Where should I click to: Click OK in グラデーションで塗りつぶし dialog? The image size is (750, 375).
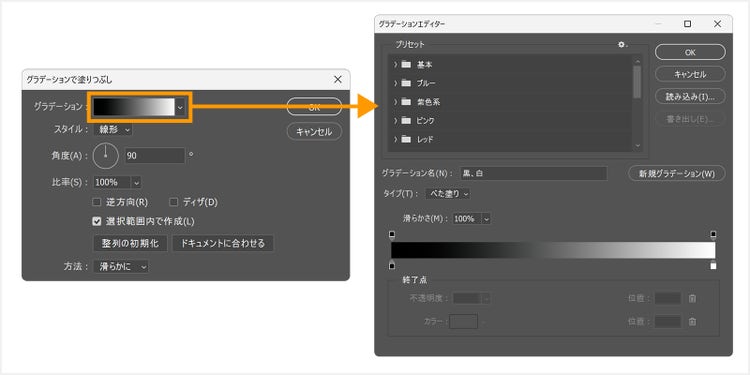pos(314,107)
